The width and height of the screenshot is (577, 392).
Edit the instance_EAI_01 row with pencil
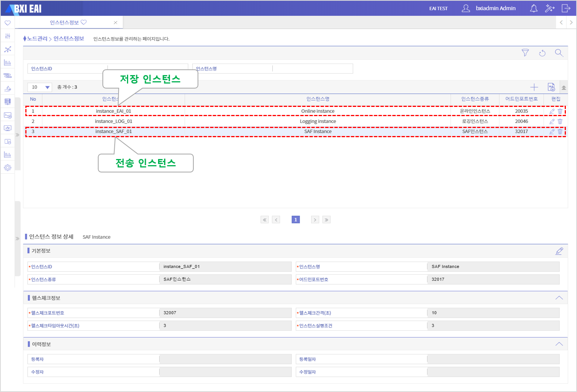click(552, 111)
